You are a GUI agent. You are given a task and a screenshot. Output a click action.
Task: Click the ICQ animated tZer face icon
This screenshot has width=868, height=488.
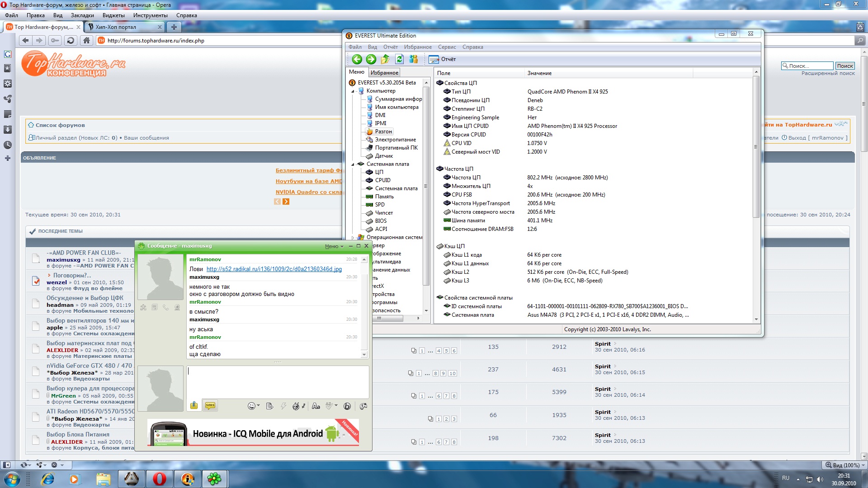point(296,406)
